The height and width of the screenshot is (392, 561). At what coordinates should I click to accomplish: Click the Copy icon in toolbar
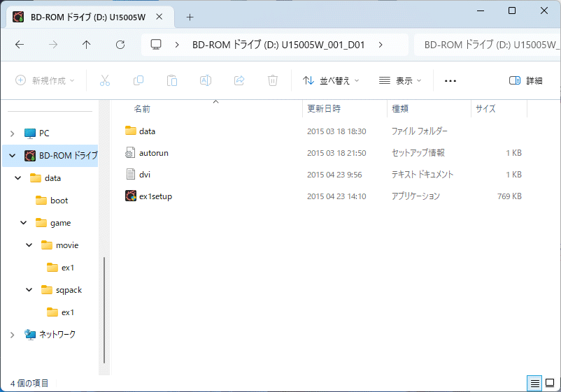point(139,80)
